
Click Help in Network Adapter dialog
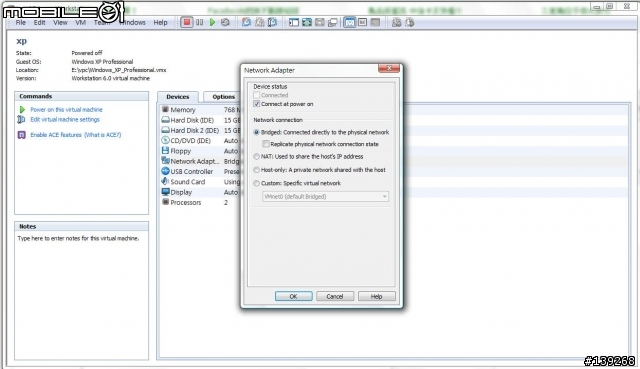pos(376,296)
